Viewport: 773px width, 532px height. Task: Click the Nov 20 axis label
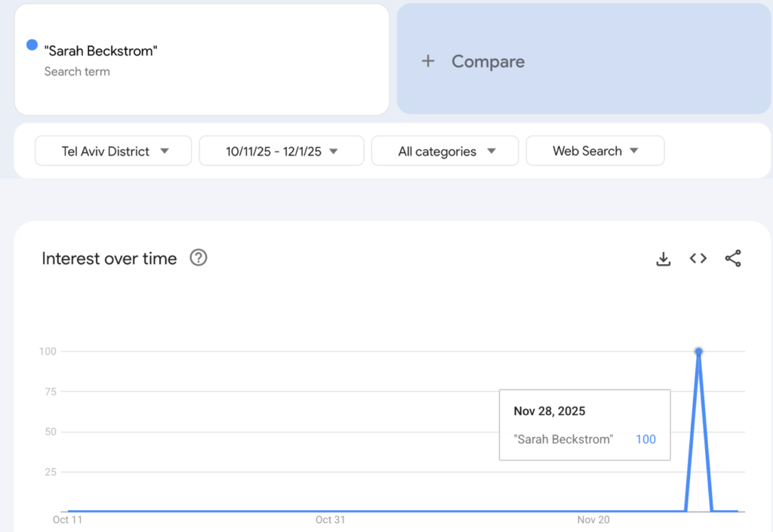(x=593, y=520)
